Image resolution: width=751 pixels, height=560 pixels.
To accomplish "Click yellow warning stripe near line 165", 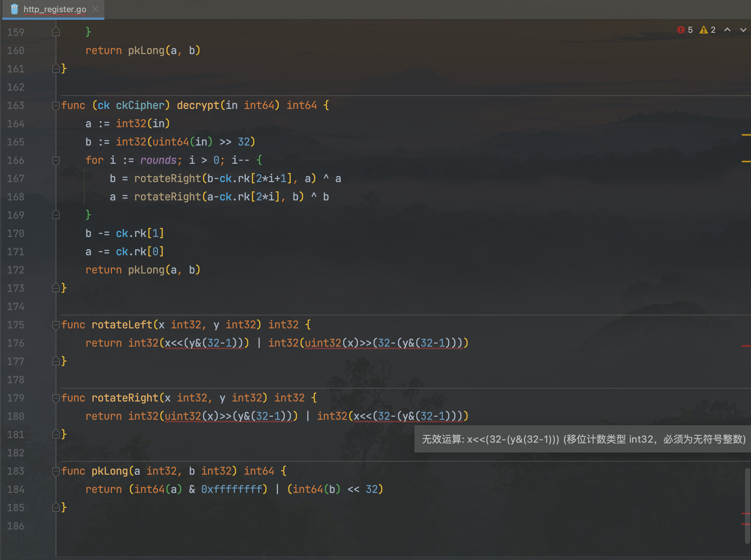I will 746,135.
